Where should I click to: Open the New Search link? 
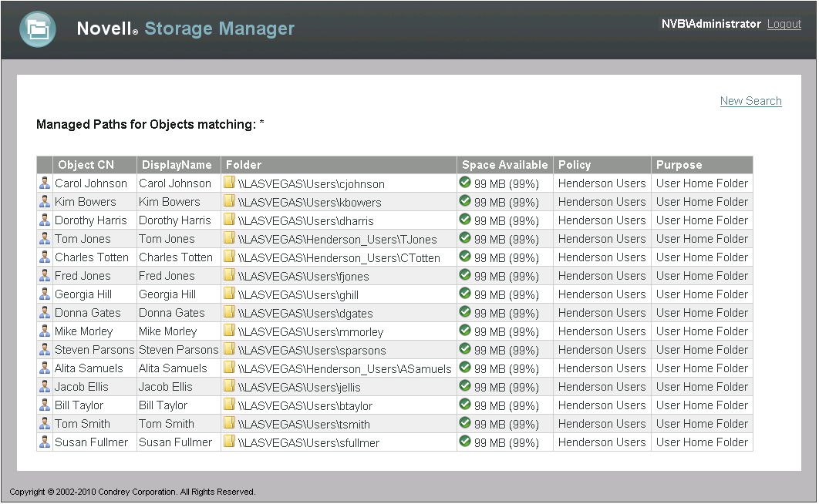[x=750, y=101]
